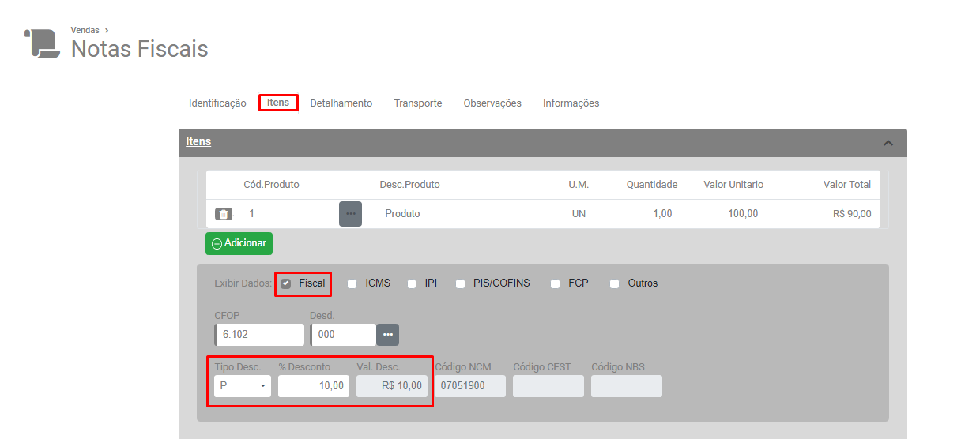Click the U.M. column header

(579, 185)
